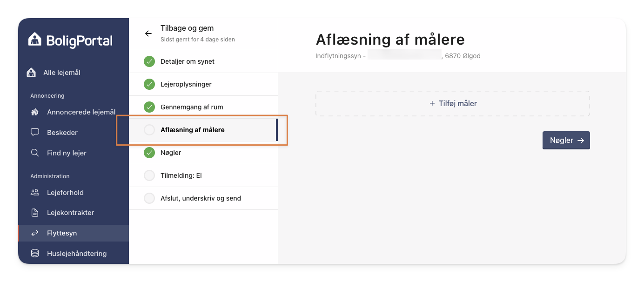The image size is (644, 282).
Task: Open Afslut, underskriv og send step
Action: point(203,198)
